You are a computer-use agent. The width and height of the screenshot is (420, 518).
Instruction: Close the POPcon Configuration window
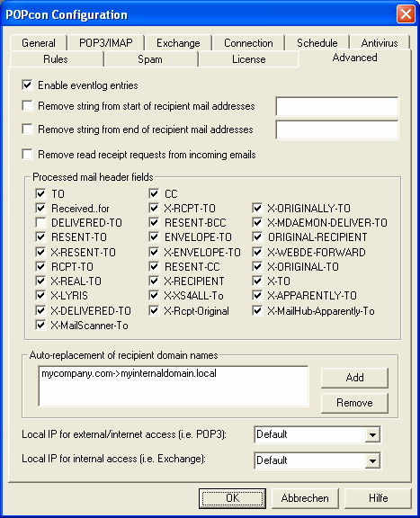[406, 13]
